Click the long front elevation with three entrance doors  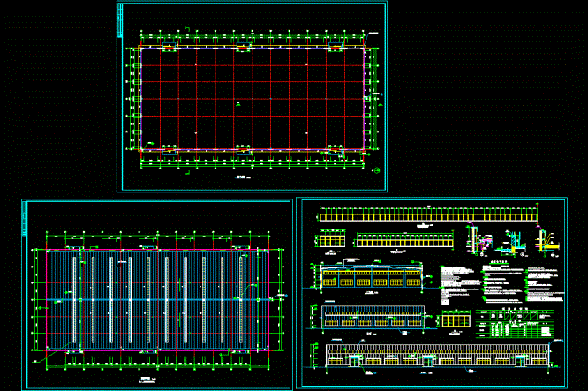click(437, 355)
